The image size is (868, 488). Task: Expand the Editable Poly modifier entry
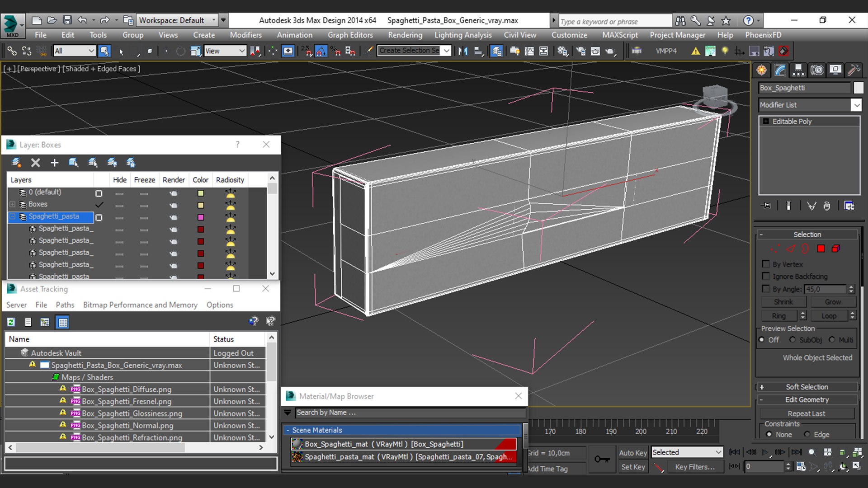click(766, 122)
